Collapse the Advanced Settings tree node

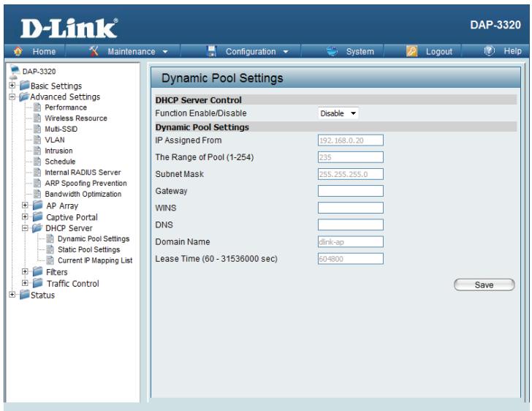12,97
